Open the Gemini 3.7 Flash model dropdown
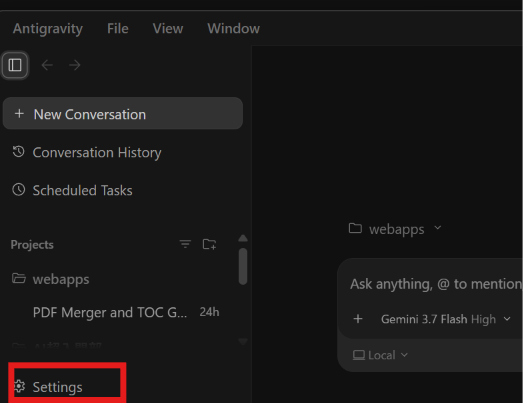This screenshot has width=523, height=403. [x=446, y=319]
